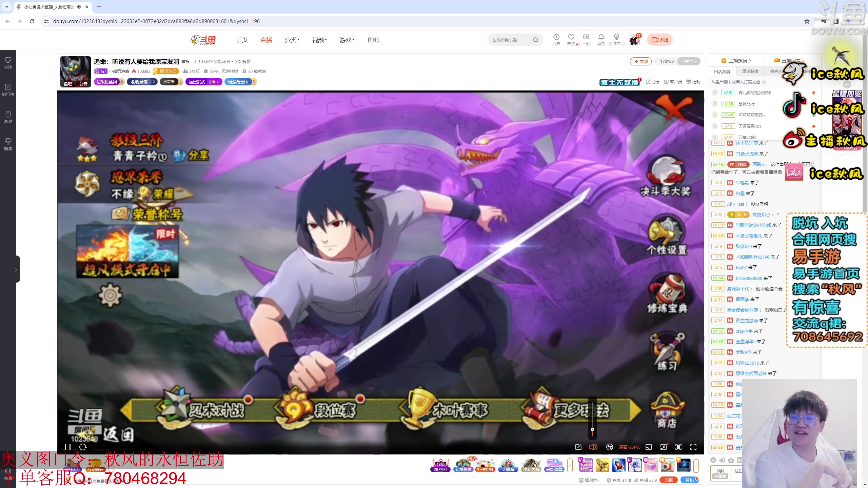Open the 创作中心 creator center icon

pos(616,39)
